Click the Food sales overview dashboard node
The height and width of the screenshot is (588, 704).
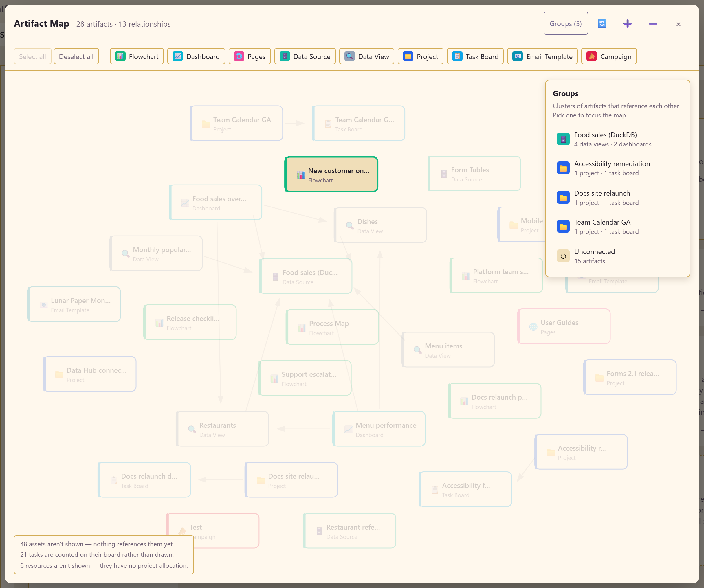[216, 202]
